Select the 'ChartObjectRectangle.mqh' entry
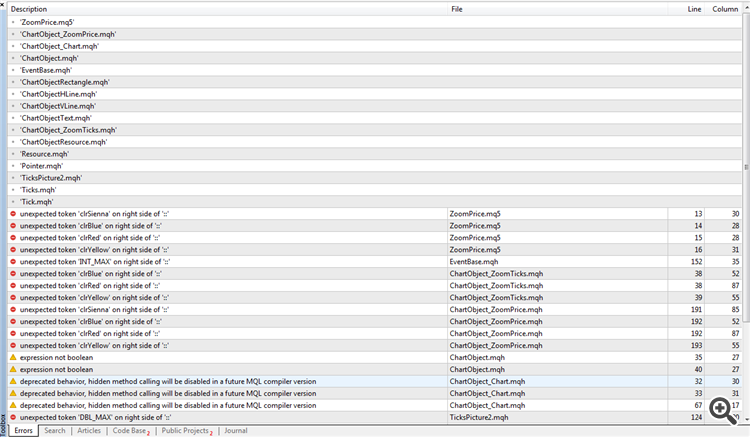Image resolution: width=750 pixels, height=437 pixels. (64, 81)
